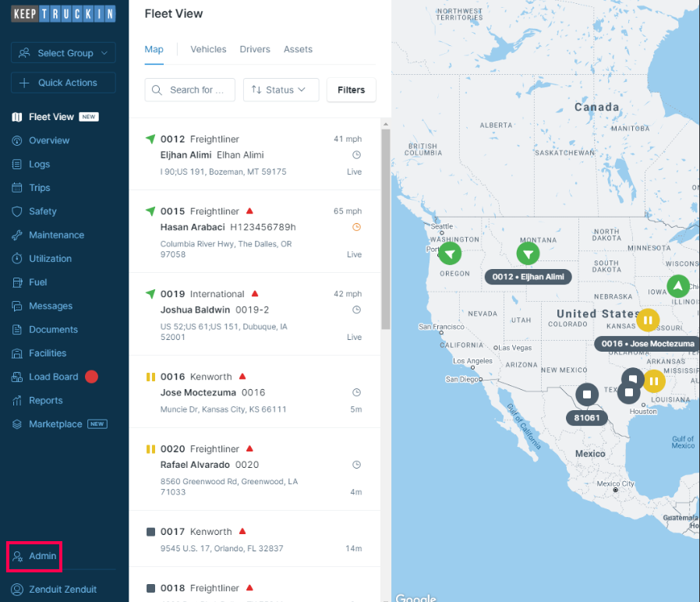The width and height of the screenshot is (700, 602).
Task: Click address 9545 U.S. 17, Orlando
Action: click(222, 548)
